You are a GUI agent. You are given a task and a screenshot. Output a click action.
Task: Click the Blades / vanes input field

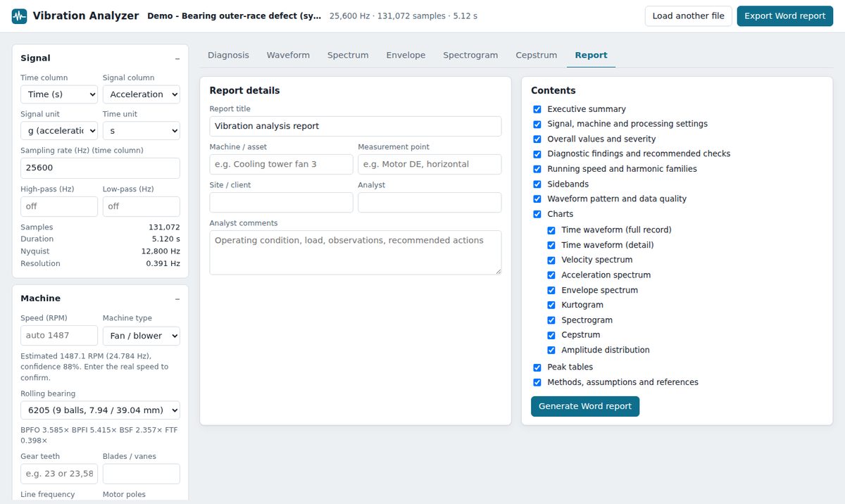142,474
